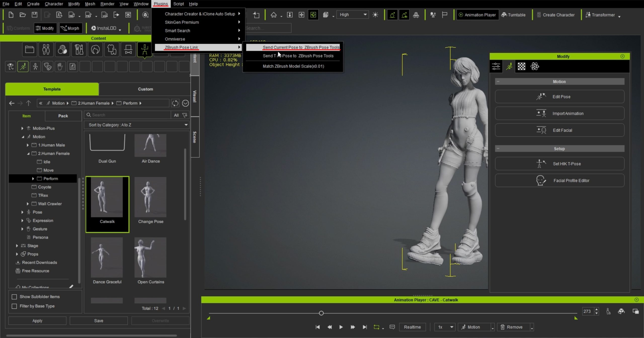Click the new Project file icon
The height and width of the screenshot is (338, 644).
11,15
